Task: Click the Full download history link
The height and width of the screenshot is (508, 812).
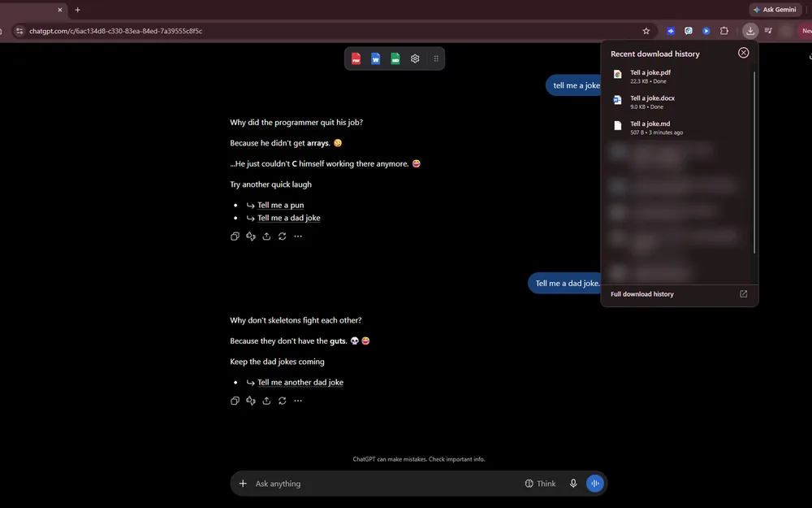Action: [642, 294]
